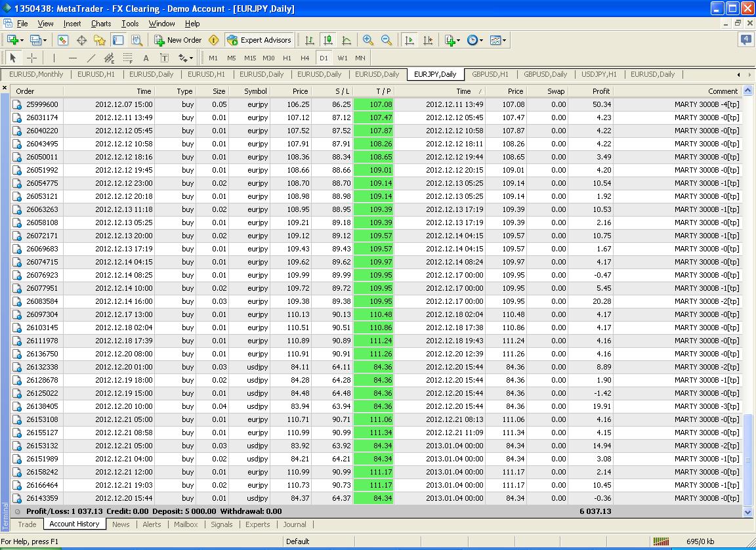The image size is (756, 550).
Task: Select order 25999600 row icon
Action: click(x=17, y=104)
